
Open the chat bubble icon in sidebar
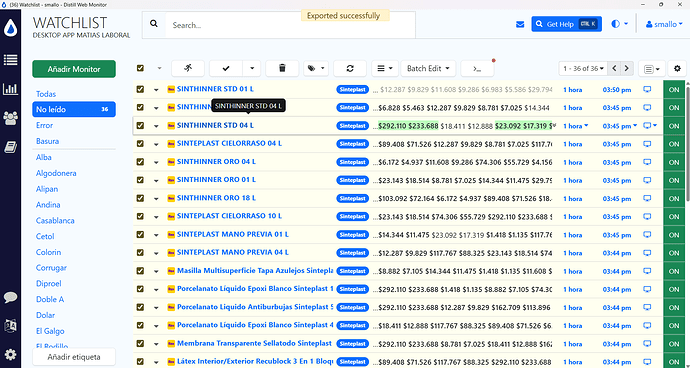click(x=11, y=297)
